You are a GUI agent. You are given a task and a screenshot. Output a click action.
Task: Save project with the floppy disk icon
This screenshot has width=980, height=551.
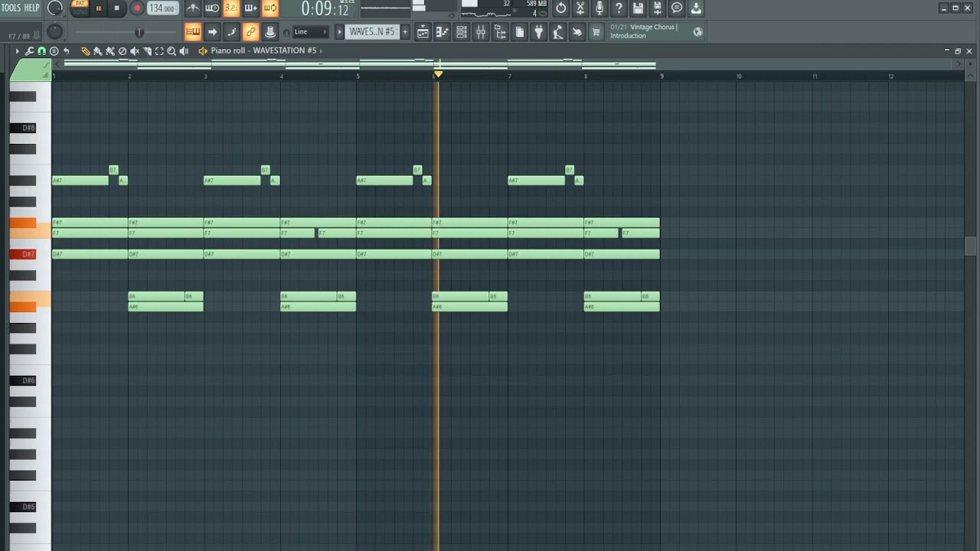click(x=638, y=8)
